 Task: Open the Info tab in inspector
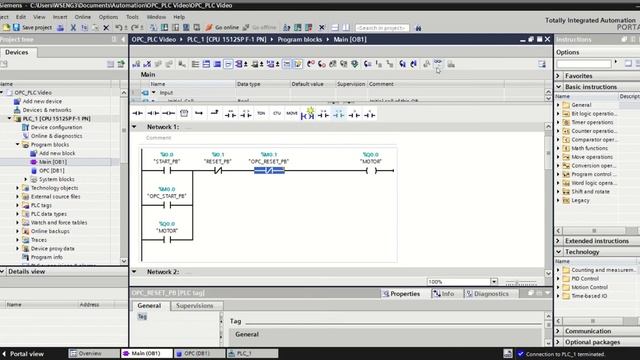click(443, 293)
